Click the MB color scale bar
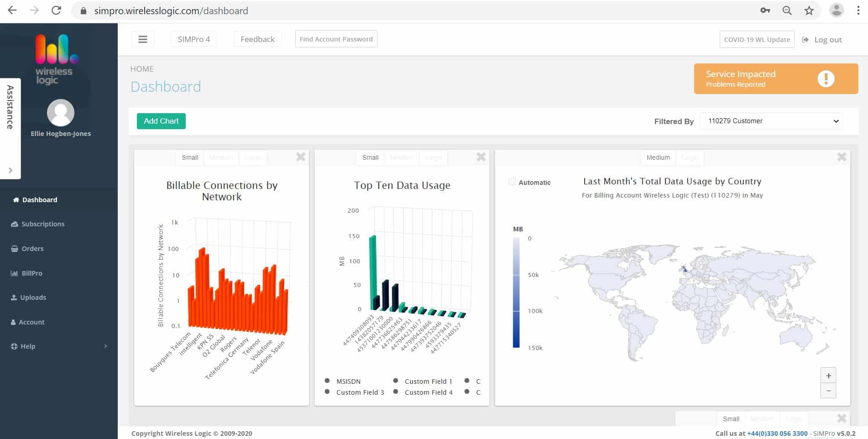 (x=517, y=293)
